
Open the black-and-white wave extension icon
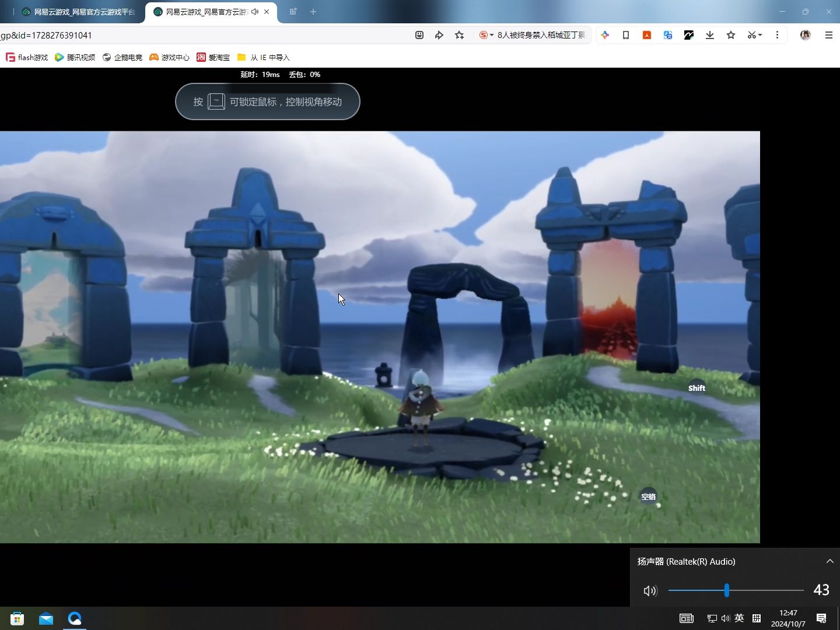(x=689, y=35)
